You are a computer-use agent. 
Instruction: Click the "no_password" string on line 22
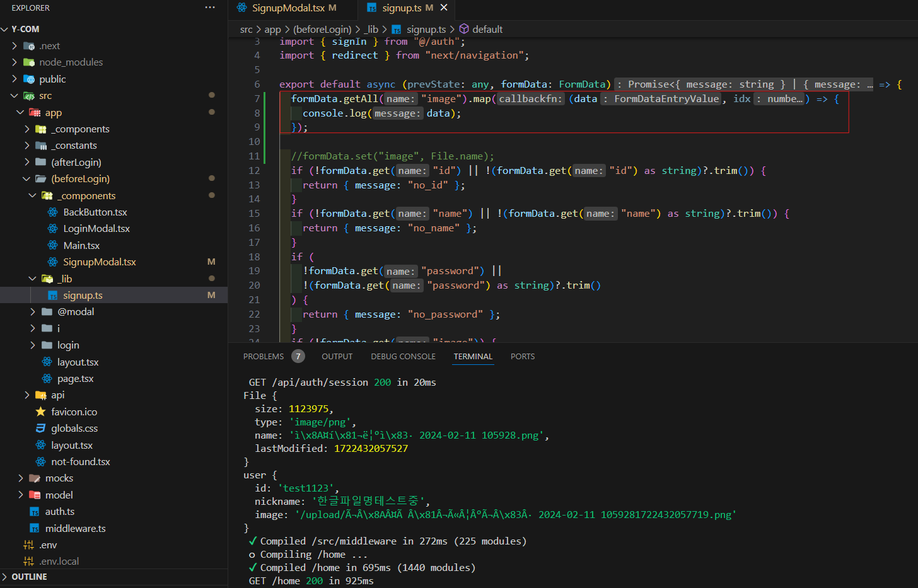(445, 314)
